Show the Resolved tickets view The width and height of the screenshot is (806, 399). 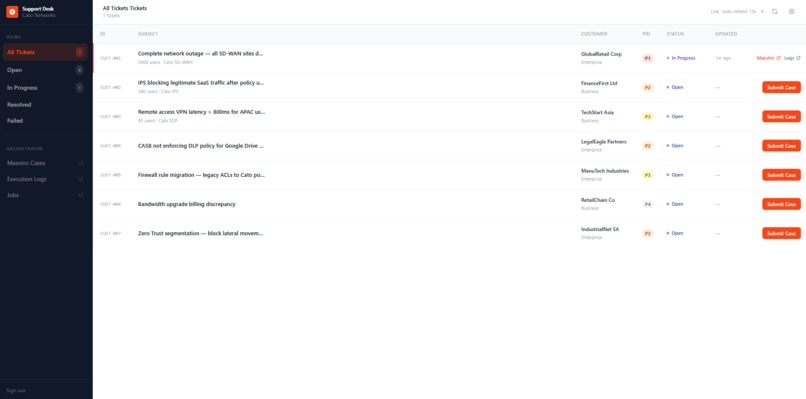click(45, 104)
